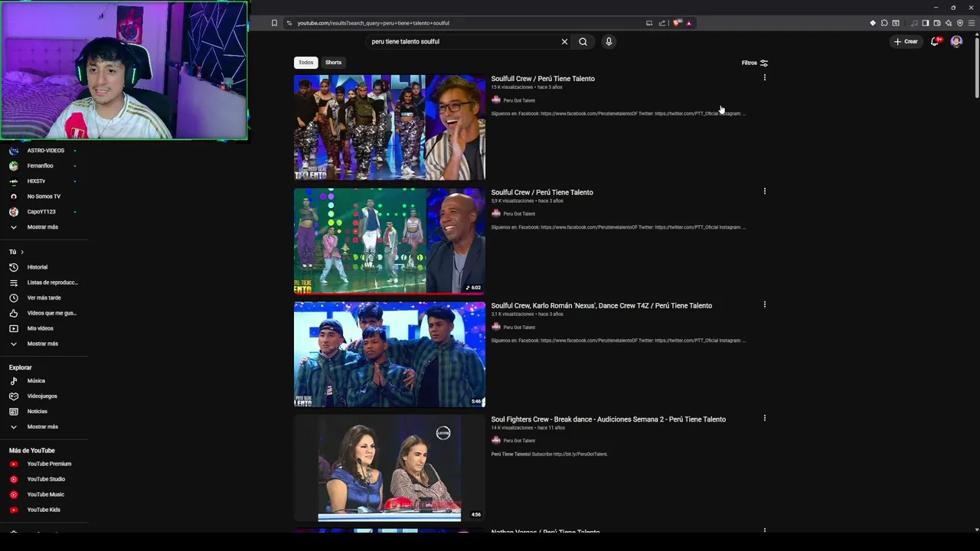Viewport: 980px width, 551px height.
Task: Play the Soulfull Crew leopard-pants thumbnail
Action: tap(390, 127)
